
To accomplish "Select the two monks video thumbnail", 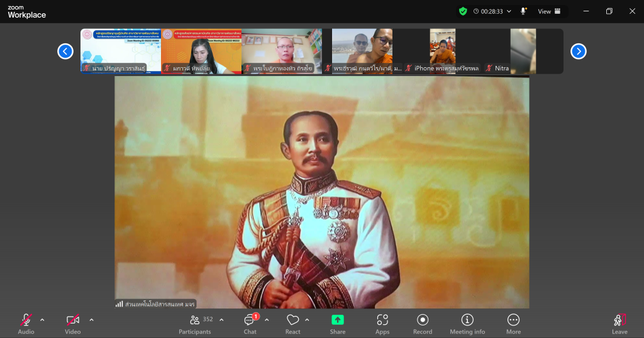I will [362, 52].
